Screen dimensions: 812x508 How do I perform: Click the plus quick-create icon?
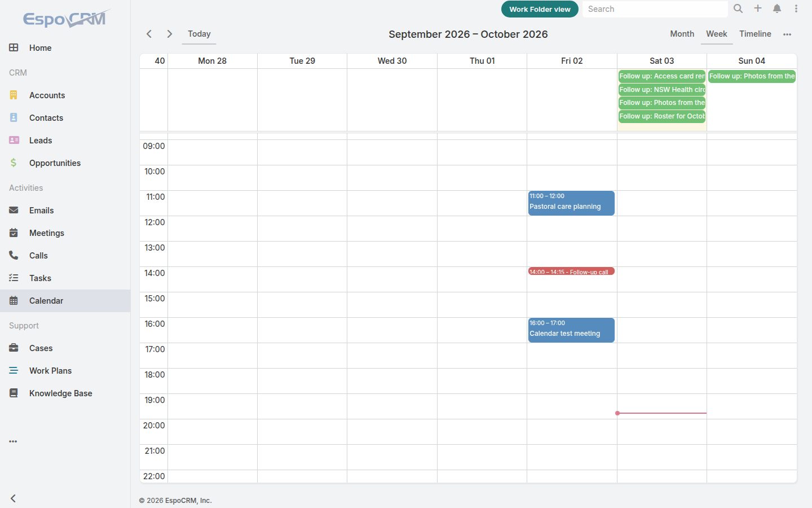pyautogui.click(x=758, y=8)
